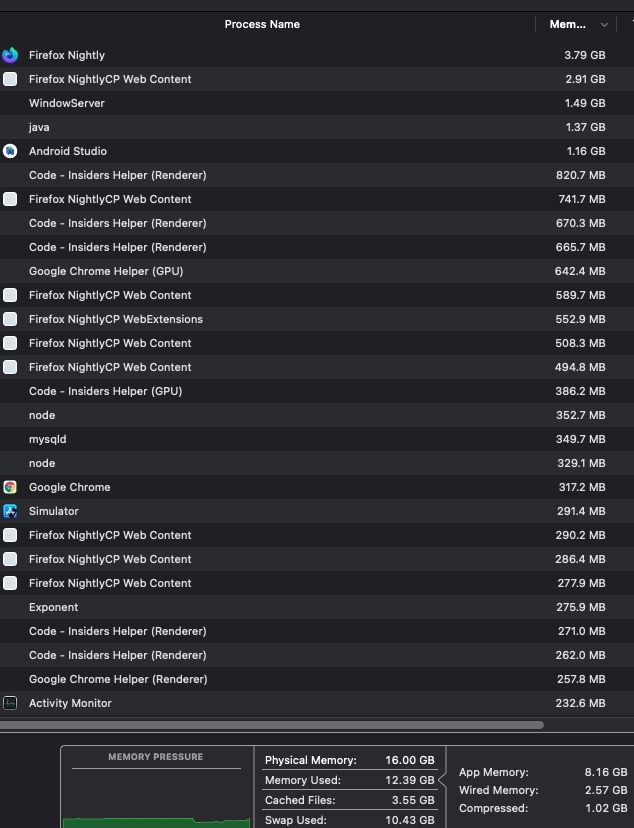634x828 pixels.
Task: Select the Firefox Nightly process name
Action: click(67, 55)
